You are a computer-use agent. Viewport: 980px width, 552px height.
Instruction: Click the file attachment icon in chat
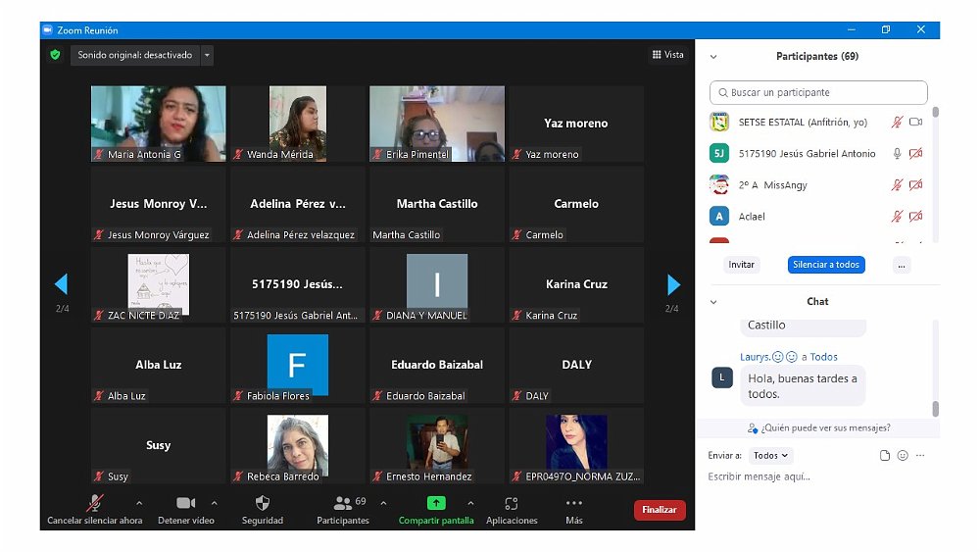click(885, 456)
